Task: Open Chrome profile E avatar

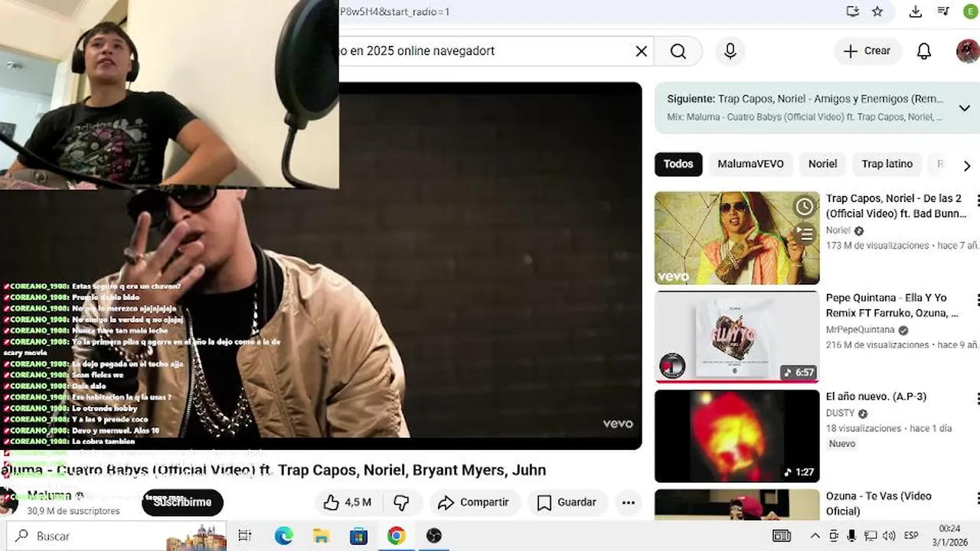Action: point(970,11)
